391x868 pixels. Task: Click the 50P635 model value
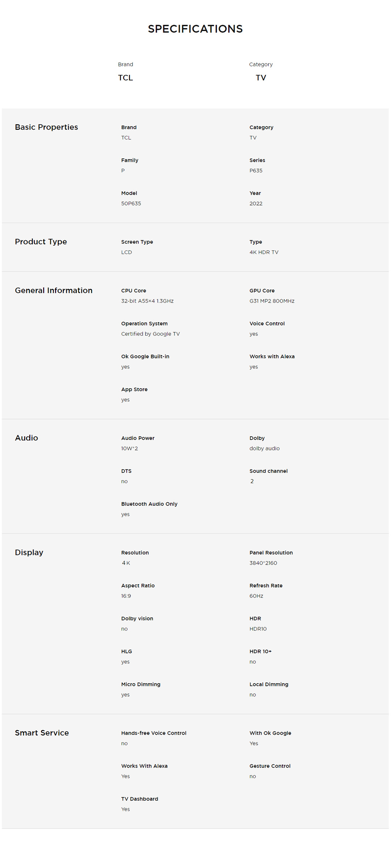[x=131, y=204]
